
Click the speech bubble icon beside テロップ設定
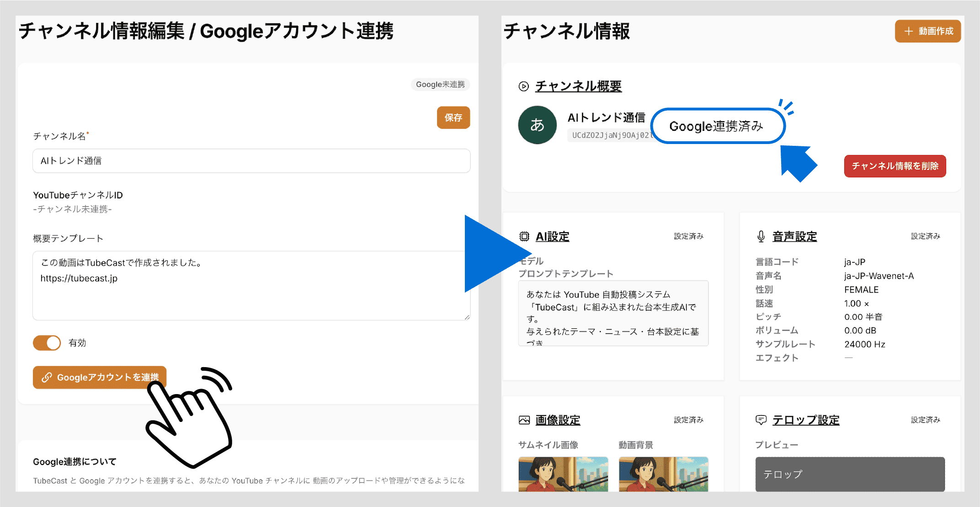pyautogui.click(x=761, y=419)
